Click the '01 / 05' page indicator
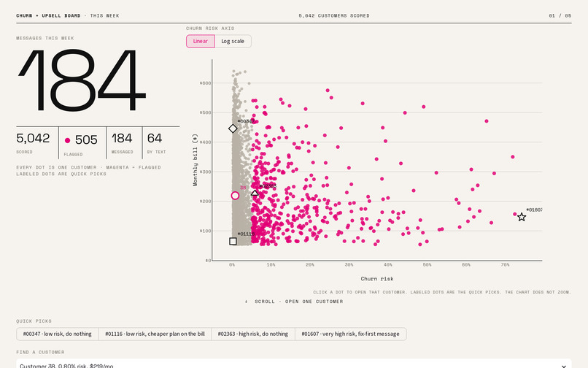This screenshot has width=588, height=368. (x=560, y=16)
